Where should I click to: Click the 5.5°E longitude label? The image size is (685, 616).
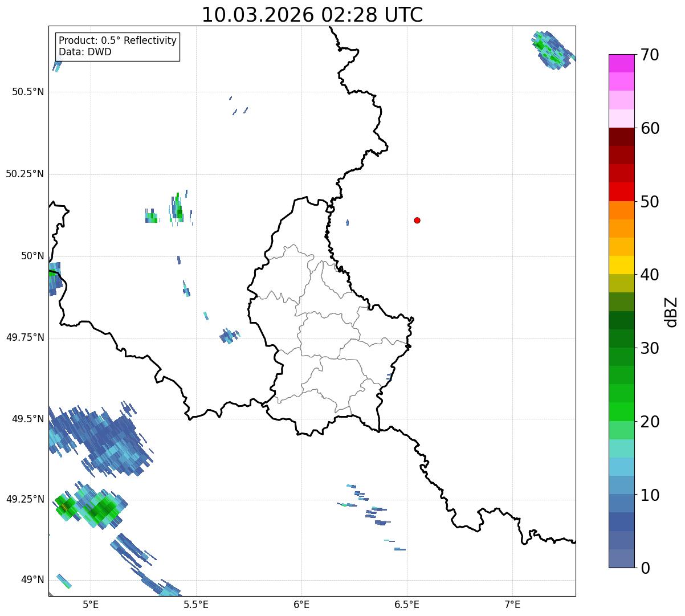196,604
